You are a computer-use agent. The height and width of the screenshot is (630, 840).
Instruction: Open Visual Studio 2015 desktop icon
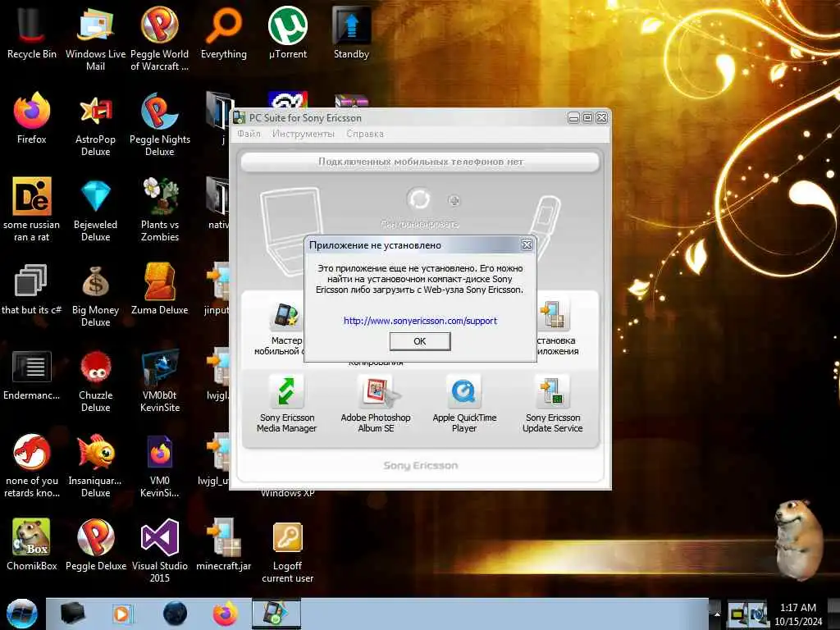coord(160,536)
